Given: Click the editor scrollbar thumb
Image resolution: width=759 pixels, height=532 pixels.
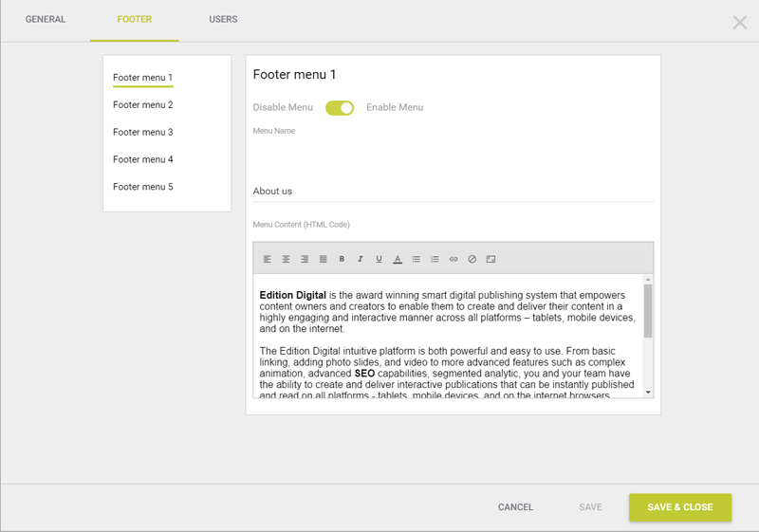Looking at the screenshot, I should [648, 311].
